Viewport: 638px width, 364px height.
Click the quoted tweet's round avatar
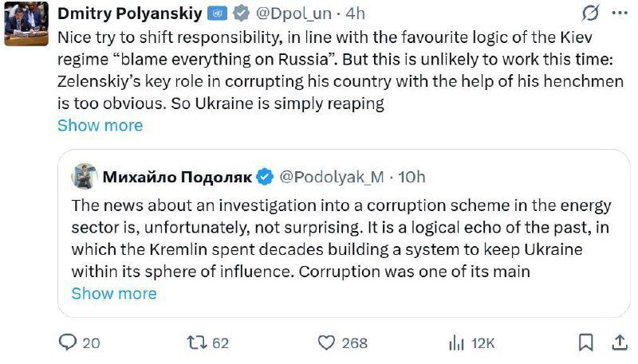(x=85, y=176)
